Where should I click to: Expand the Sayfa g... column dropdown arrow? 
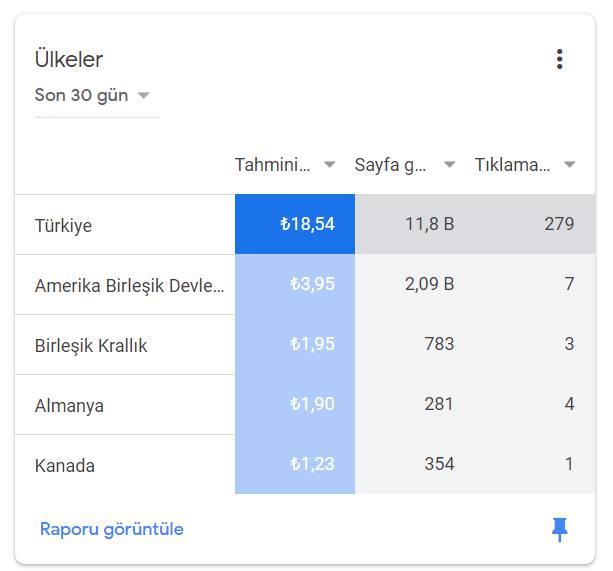pyautogui.click(x=450, y=165)
